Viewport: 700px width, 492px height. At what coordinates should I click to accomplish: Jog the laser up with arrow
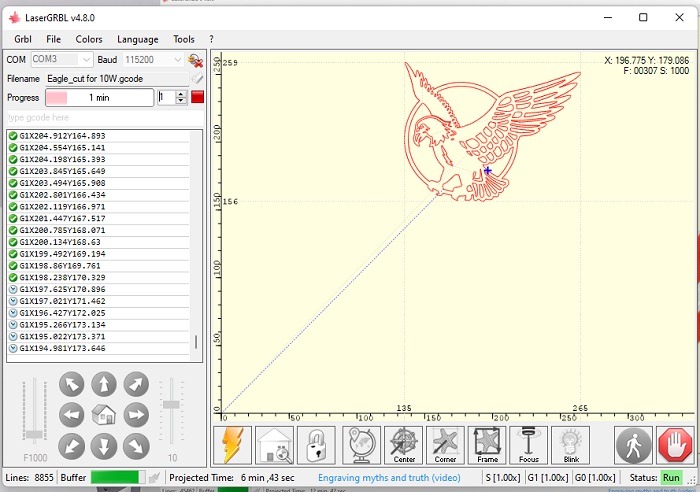(104, 384)
